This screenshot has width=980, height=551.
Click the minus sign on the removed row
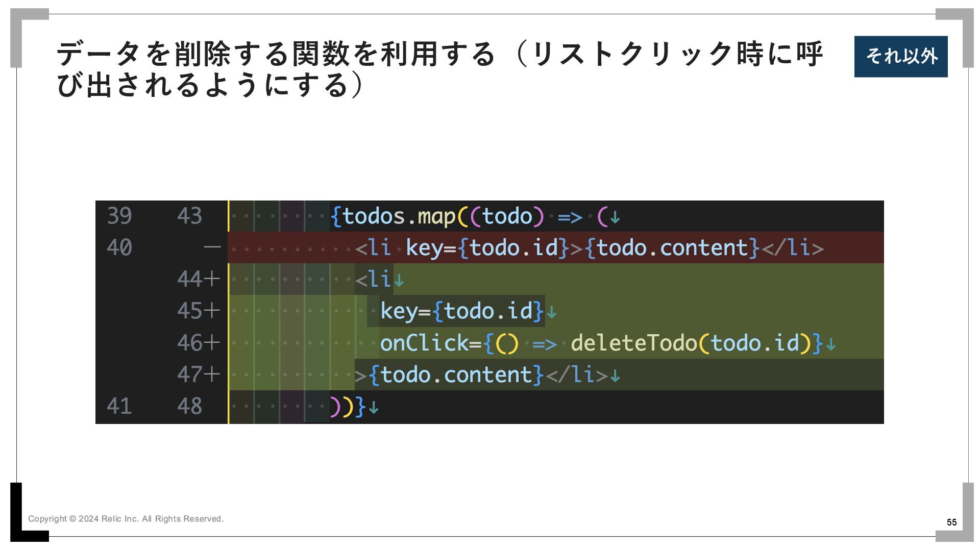[x=212, y=248]
